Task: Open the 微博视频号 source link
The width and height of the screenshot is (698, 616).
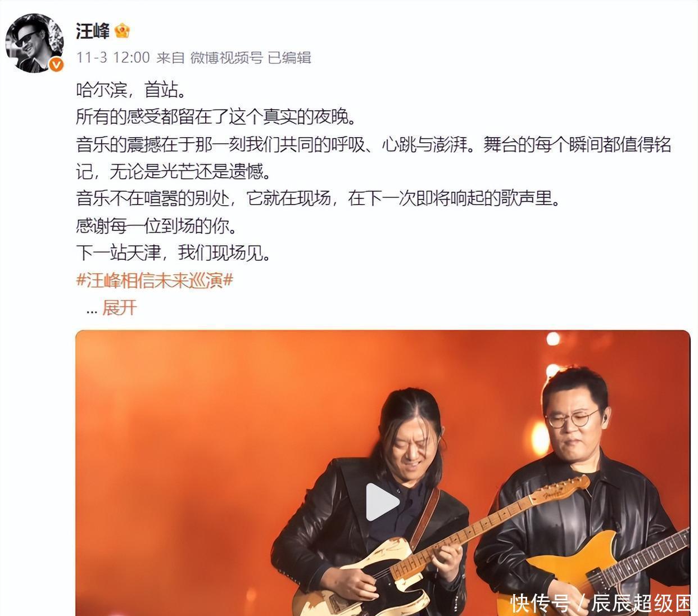Action: [x=226, y=57]
